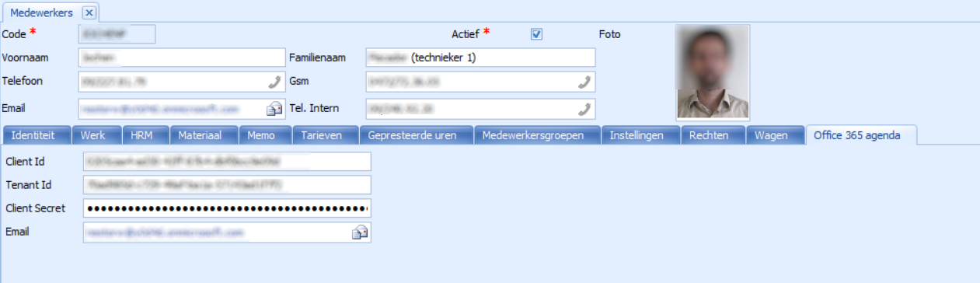
Task: Click the Client Secret password field
Action: click(227, 208)
